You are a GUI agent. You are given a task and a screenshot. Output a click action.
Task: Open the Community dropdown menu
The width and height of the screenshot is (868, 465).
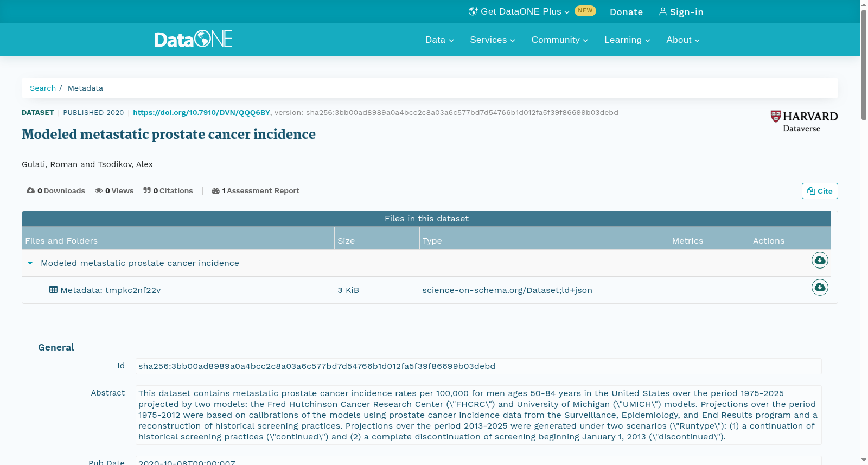559,40
